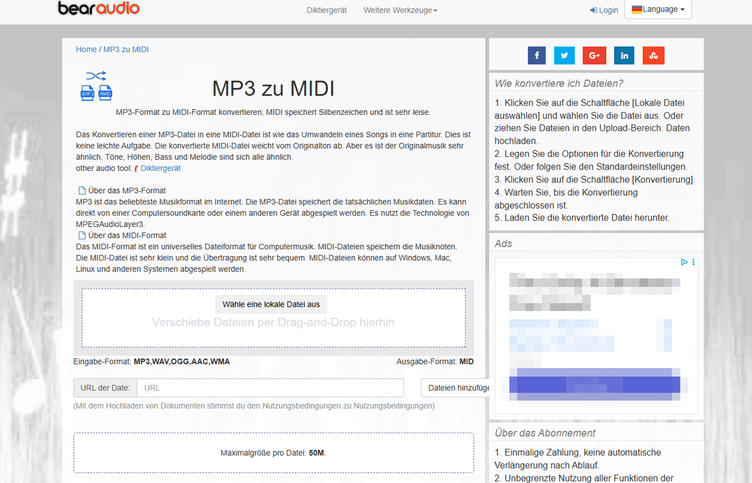Open the Language dropdown
Screen dimensions: 752x483
pyautogui.click(x=658, y=9)
